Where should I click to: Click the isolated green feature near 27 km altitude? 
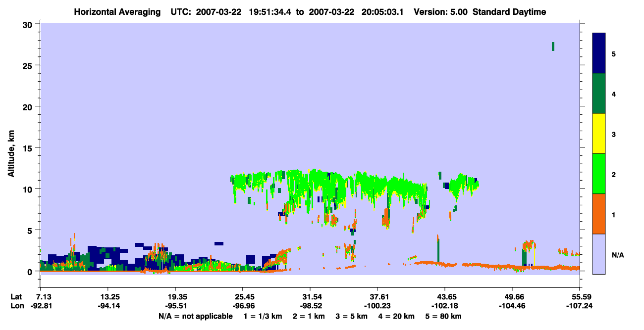(553, 47)
